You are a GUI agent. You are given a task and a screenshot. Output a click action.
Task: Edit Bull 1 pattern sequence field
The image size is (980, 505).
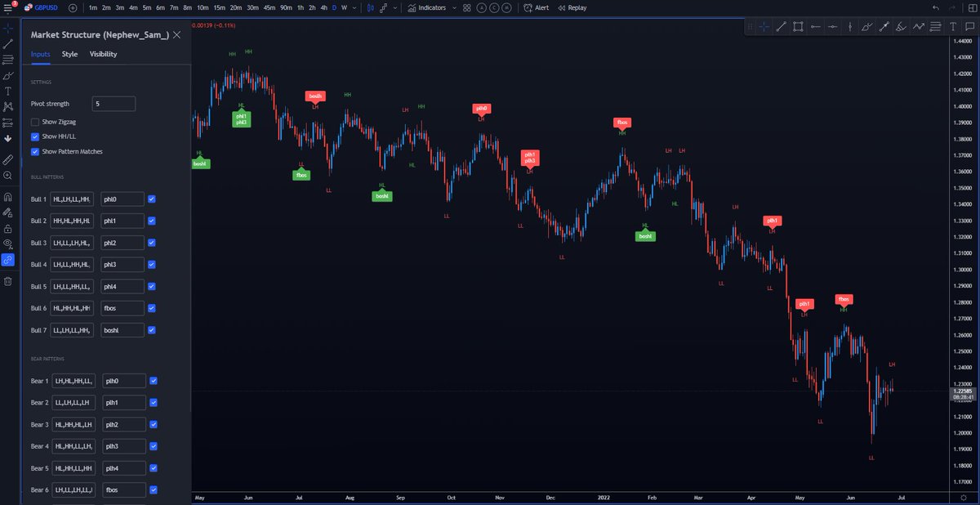pos(73,199)
